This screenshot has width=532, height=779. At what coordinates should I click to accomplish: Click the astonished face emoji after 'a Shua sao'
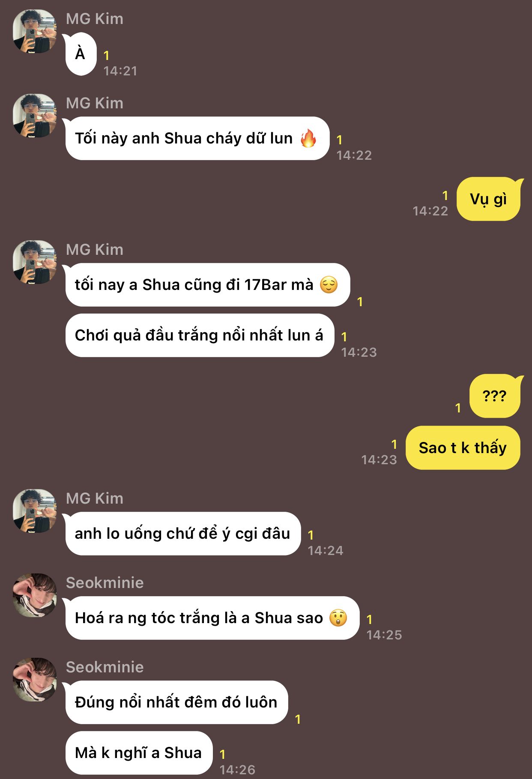tap(338, 618)
